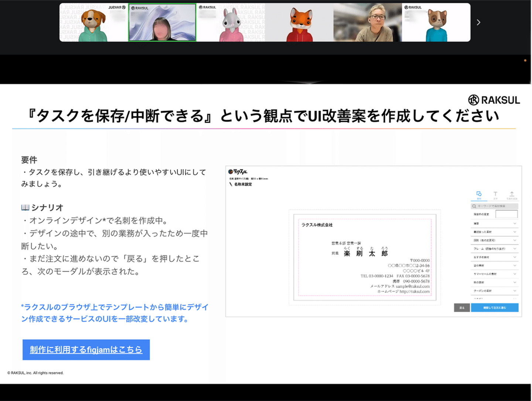Click the blue 確認して注文に進む button

tap(495, 307)
